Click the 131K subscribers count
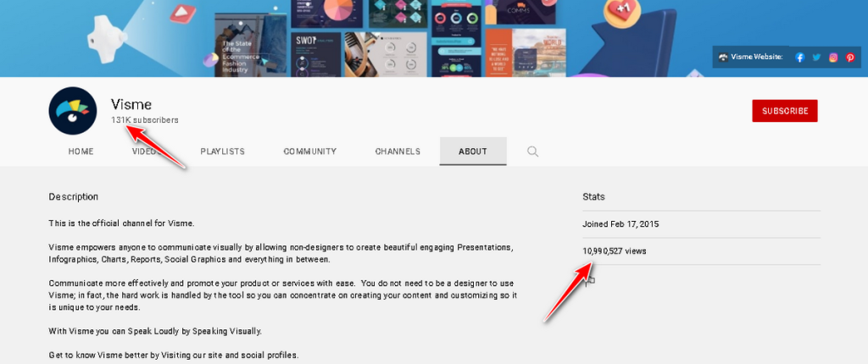The height and width of the screenshot is (364, 868). pyautogui.click(x=145, y=120)
